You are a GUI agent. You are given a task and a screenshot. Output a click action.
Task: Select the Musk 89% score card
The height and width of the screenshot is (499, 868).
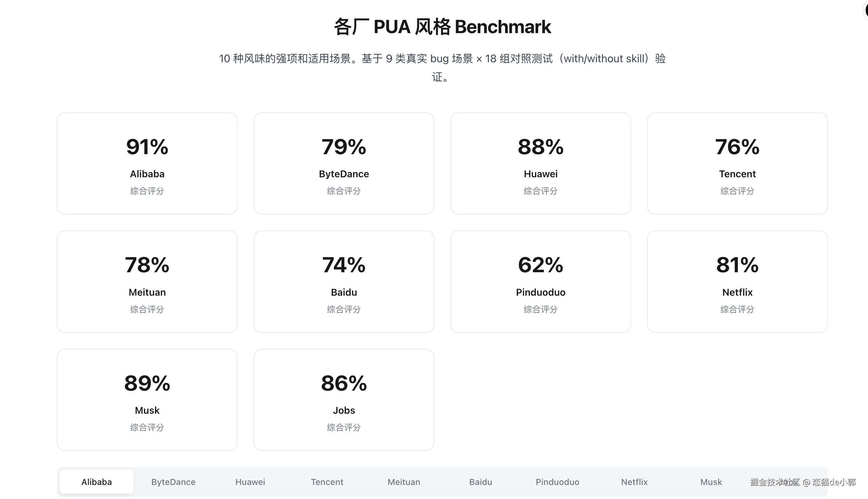point(147,400)
